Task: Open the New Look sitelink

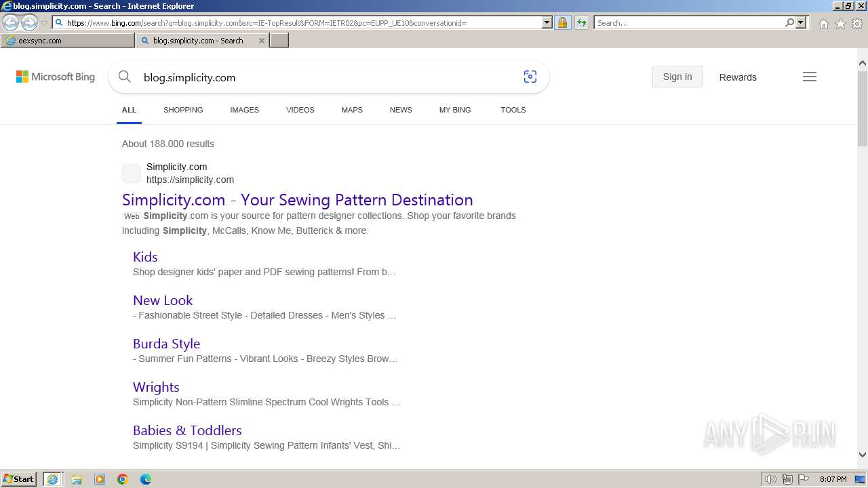Action: [x=163, y=300]
